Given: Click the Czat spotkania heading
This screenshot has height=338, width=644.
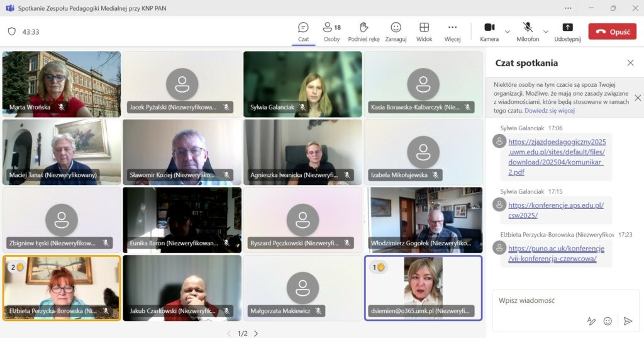Looking at the screenshot, I should (526, 63).
